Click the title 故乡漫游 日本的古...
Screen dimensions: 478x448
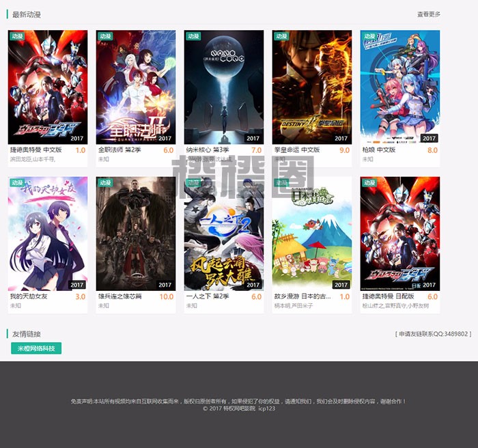tap(302, 296)
